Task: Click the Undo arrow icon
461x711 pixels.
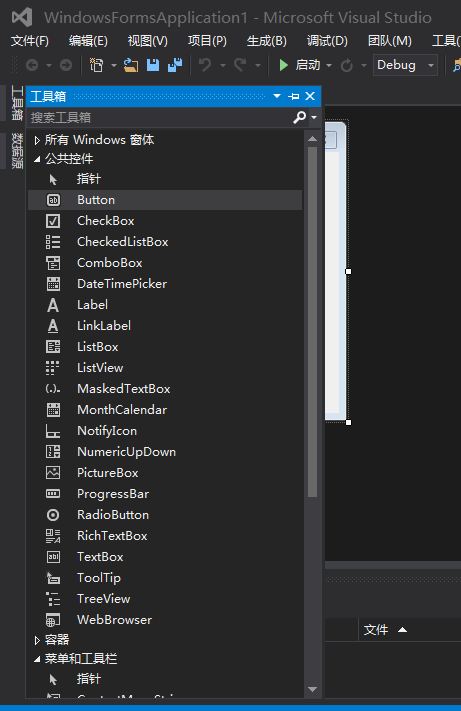Action: pyautogui.click(x=205, y=65)
